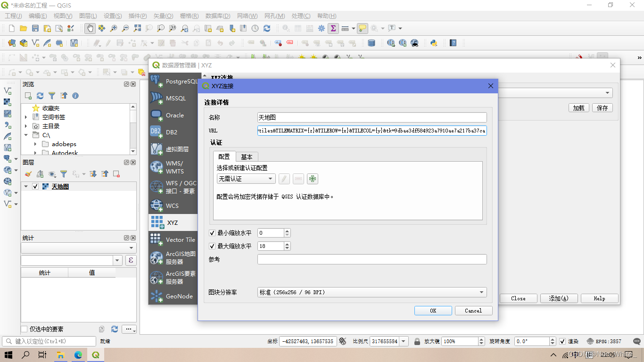Click Refresh icon in Browser panel

click(x=40, y=96)
